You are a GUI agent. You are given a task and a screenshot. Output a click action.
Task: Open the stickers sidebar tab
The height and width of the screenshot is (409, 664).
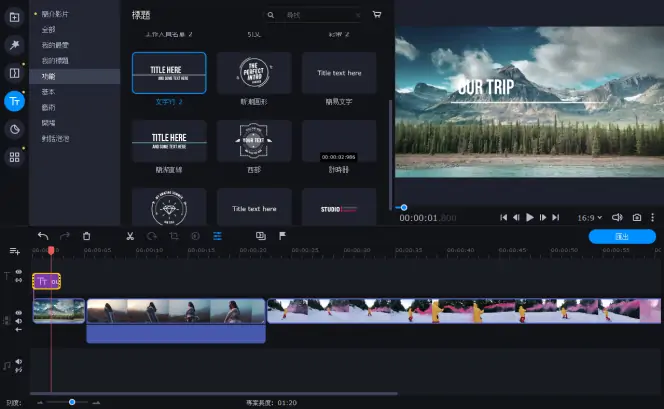14,129
